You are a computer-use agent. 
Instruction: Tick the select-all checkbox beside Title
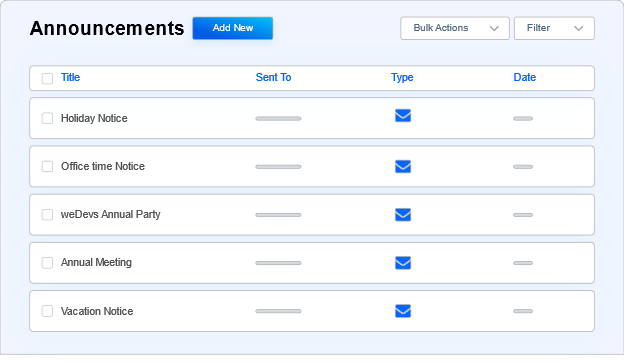click(x=47, y=78)
